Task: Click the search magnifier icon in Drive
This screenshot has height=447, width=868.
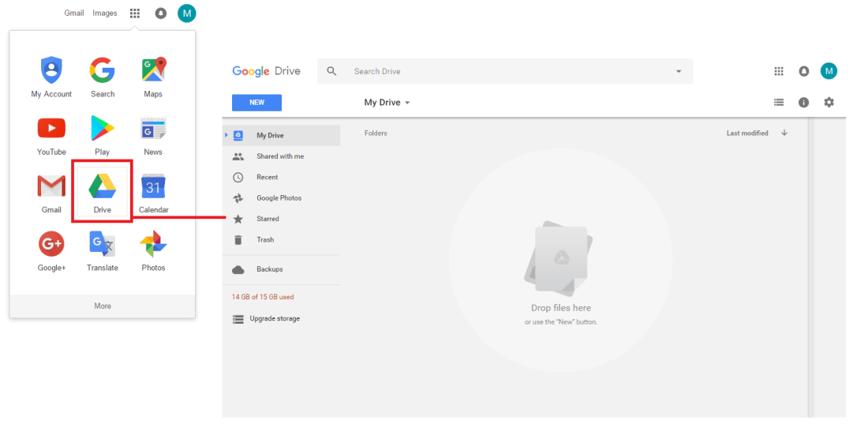Action: tap(331, 71)
